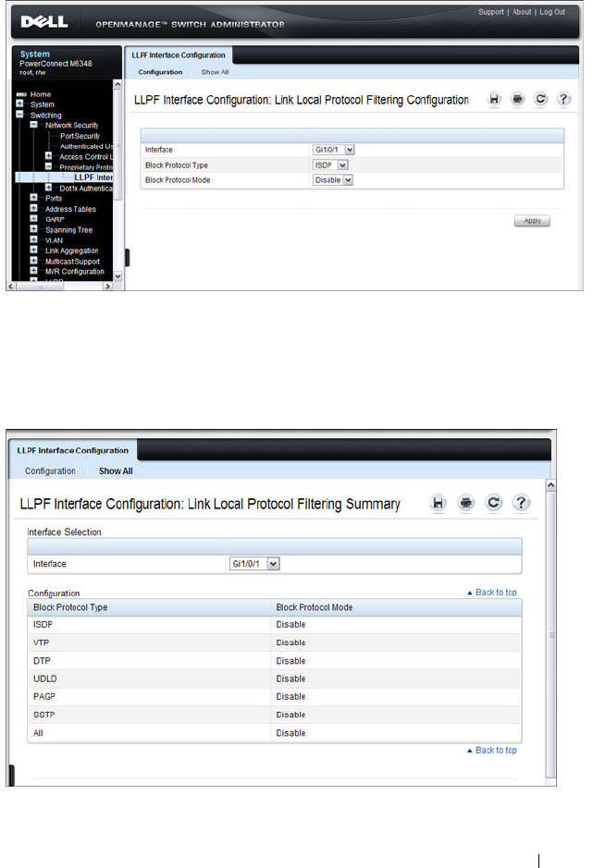This screenshot has width=593, height=868.
Task: Click Print icon in Filtering Summary panel
Action: click(x=466, y=503)
